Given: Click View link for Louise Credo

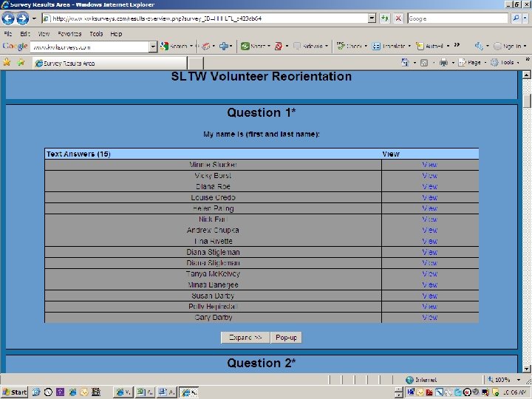Looking at the screenshot, I should pos(429,197).
